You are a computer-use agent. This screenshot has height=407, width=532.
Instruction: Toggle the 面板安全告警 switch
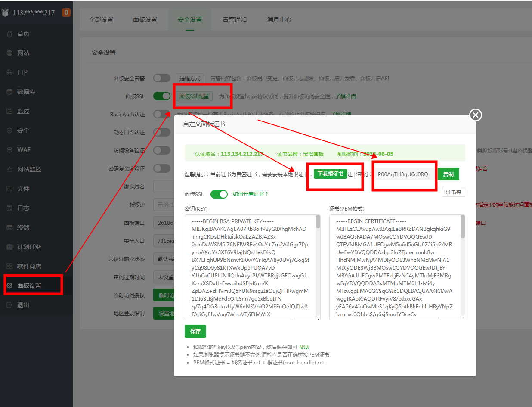[x=162, y=78]
